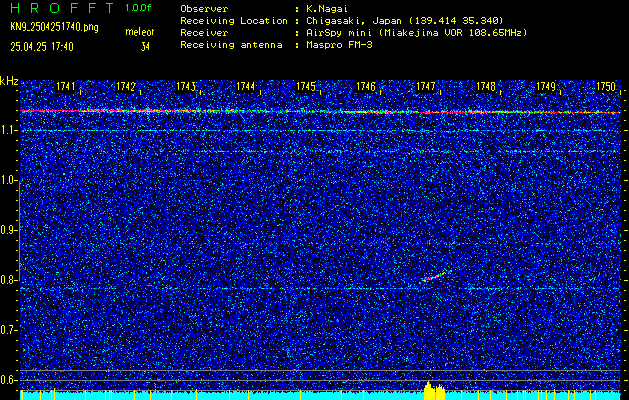Click the 0.6 kHz axis label
Screen dimensions: 629x400
tap(9, 380)
